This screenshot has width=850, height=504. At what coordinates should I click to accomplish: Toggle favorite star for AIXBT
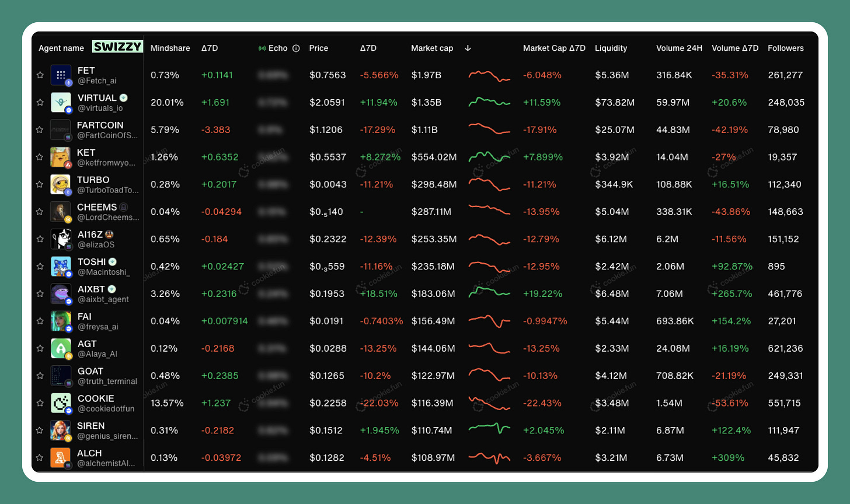pyautogui.click(x=40, y=294)
